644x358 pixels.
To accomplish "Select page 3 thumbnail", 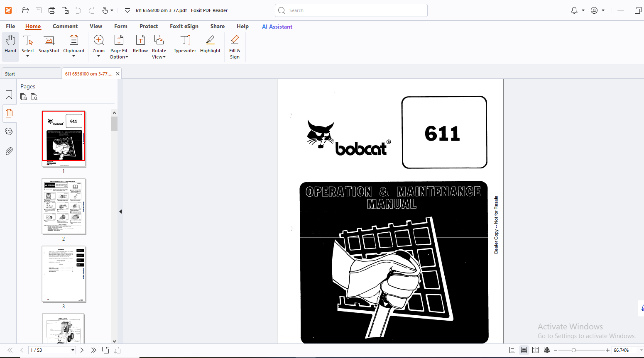I will tap(64, 274).
